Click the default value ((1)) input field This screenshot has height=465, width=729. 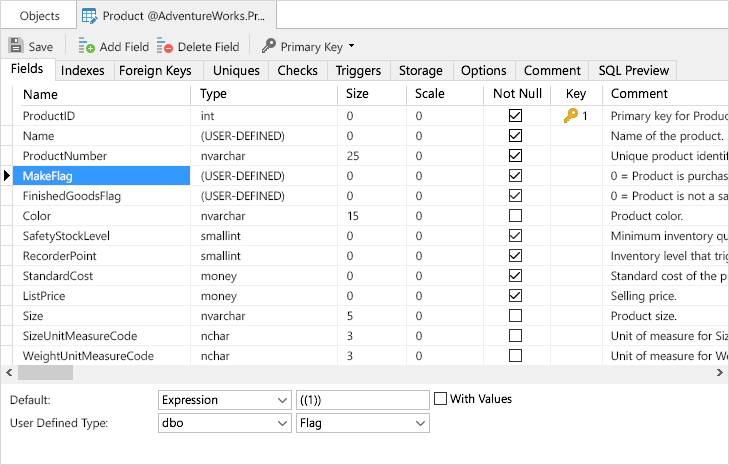pyautogui.click(x=362, y=400)
